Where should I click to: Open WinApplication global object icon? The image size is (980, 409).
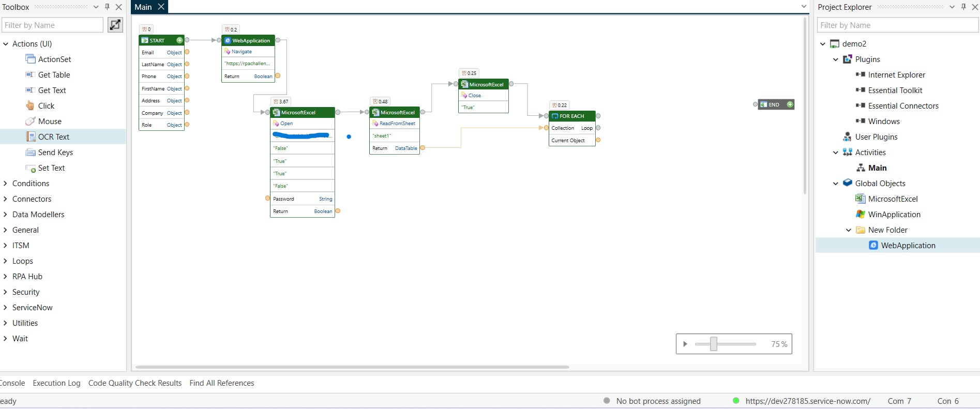(860, 214)
